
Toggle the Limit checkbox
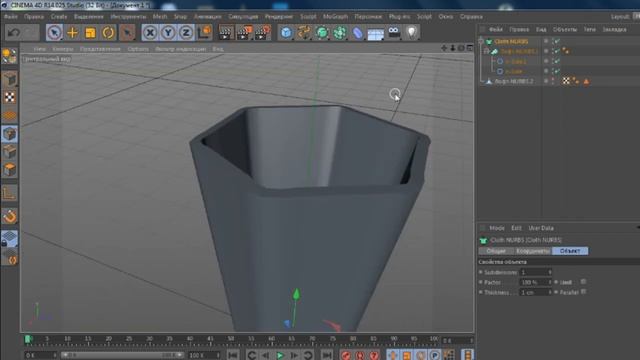(x=584, y=282)
